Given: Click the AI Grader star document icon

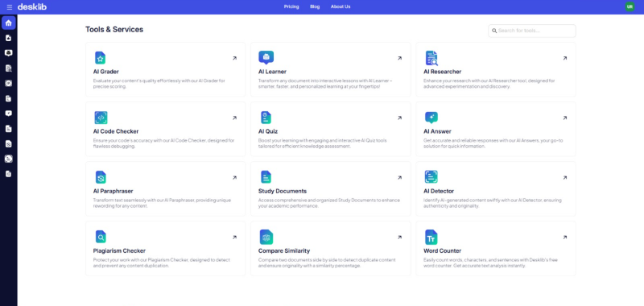Looking at the screenshot, I should (x=100, y=58).
